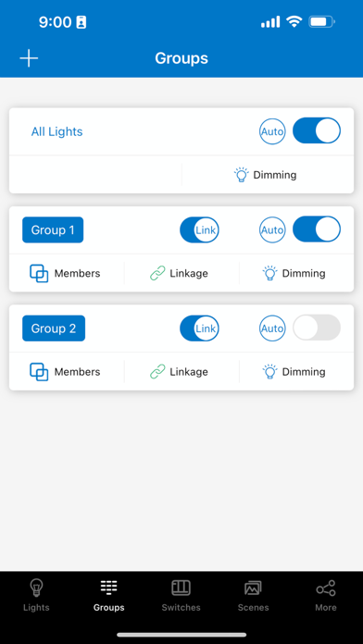Viewport: 363px width, 644px height.
Task: Tap the Dimming bulb icon for Group 1
Action: point(270,274)
